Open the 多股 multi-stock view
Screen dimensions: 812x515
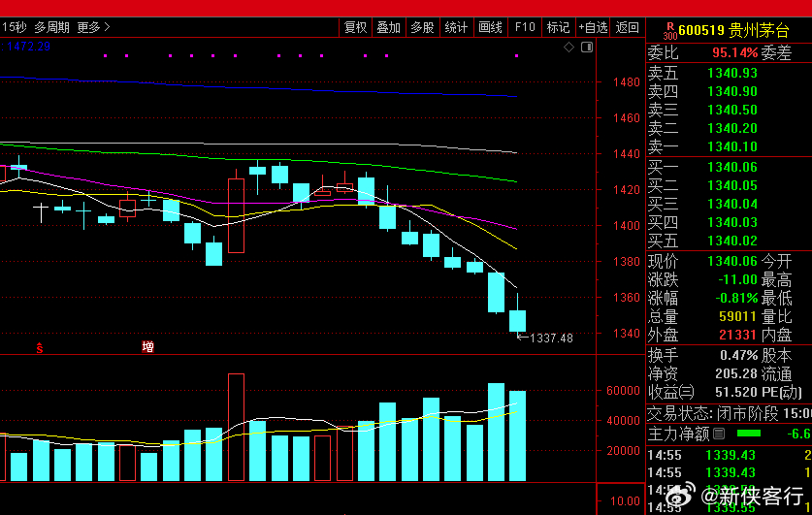pyautogui.click(x=422, y=27)
